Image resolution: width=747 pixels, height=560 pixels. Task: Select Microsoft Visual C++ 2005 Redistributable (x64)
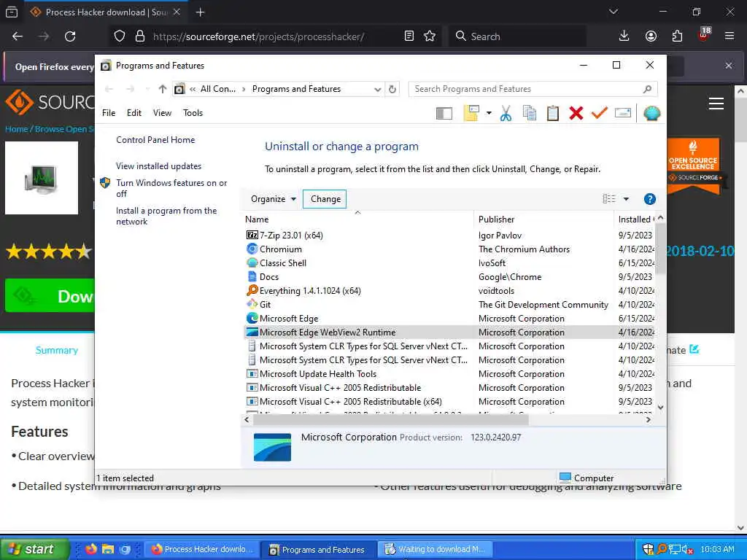coord(449,402)
